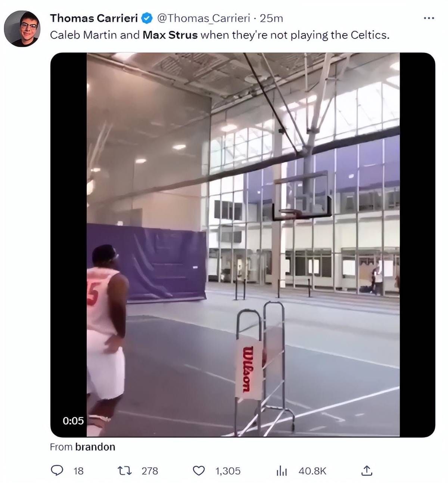Open the three-dot more options menu
This screenshot has height=483, width=448.
429,18
